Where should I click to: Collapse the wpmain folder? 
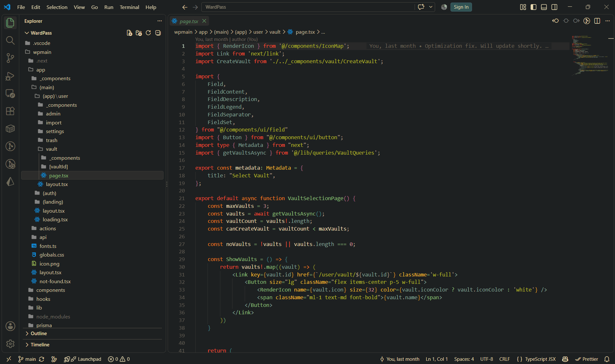coord(42,52)
